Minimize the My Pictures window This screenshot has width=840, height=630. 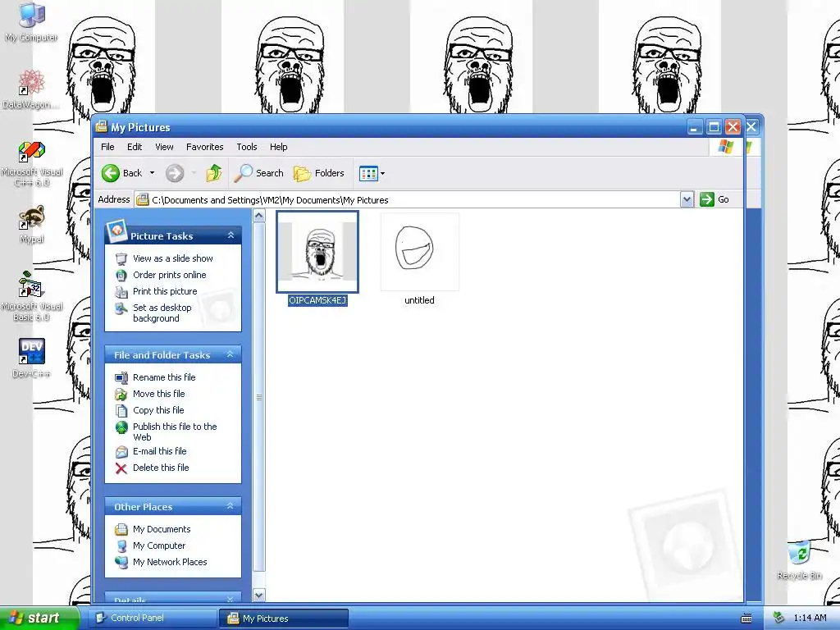pyautogui.click(x=695, y=127)
